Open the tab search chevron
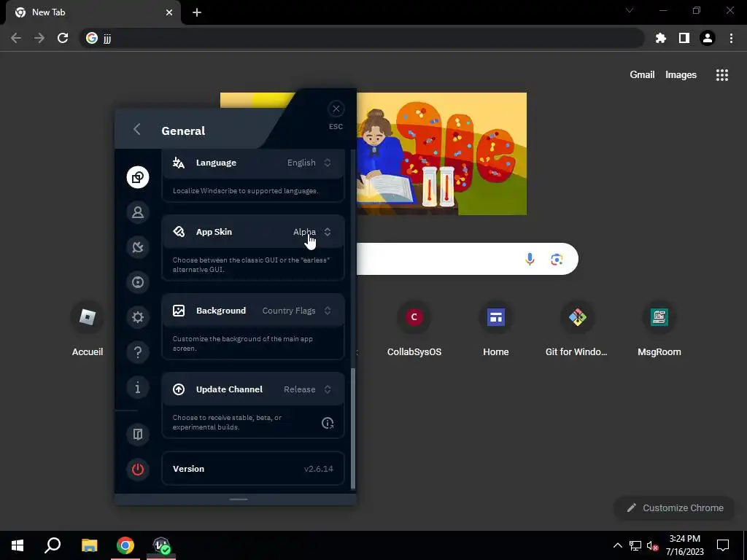747x560 pixels. click(x=630, y=10)
